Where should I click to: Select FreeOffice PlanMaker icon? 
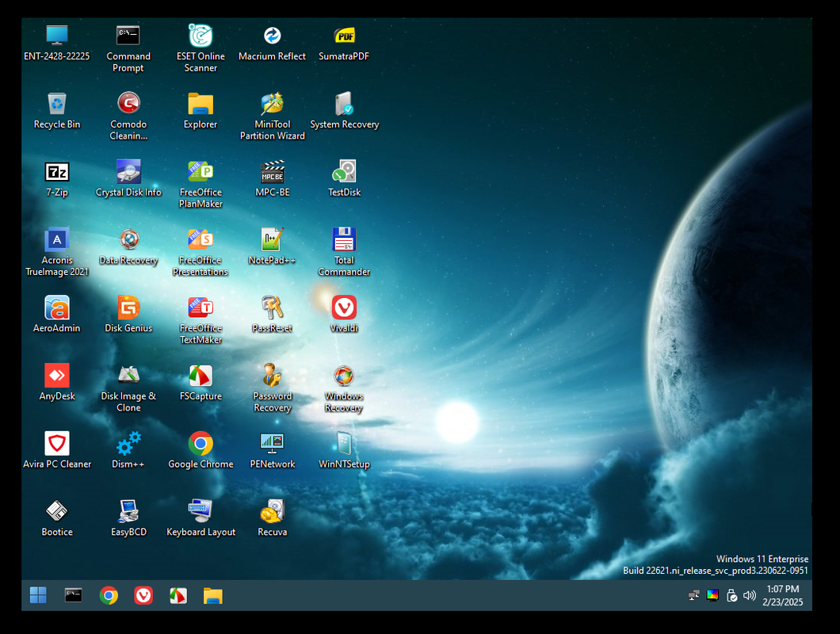[200, 172]
